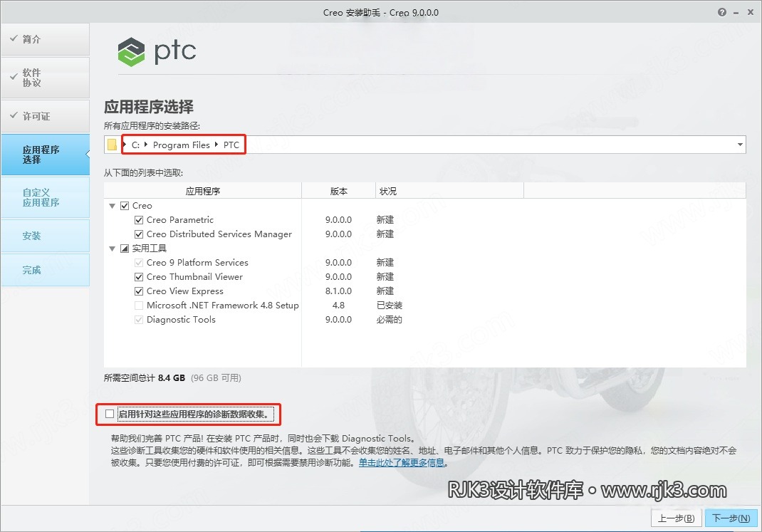Toggle the 实用工具 group checkbox
Viewport: 762px width, 532px height.
tap(125, 249)
